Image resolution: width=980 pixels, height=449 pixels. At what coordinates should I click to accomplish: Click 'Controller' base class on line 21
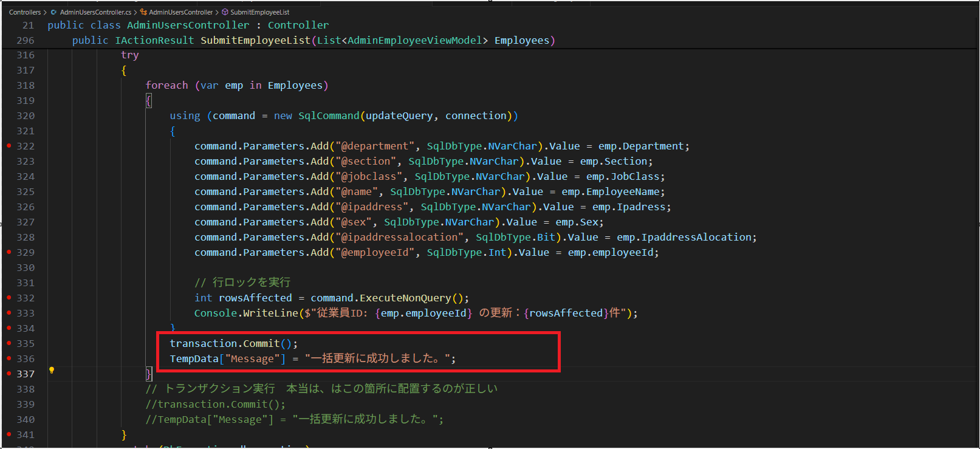tap(298, 25)
